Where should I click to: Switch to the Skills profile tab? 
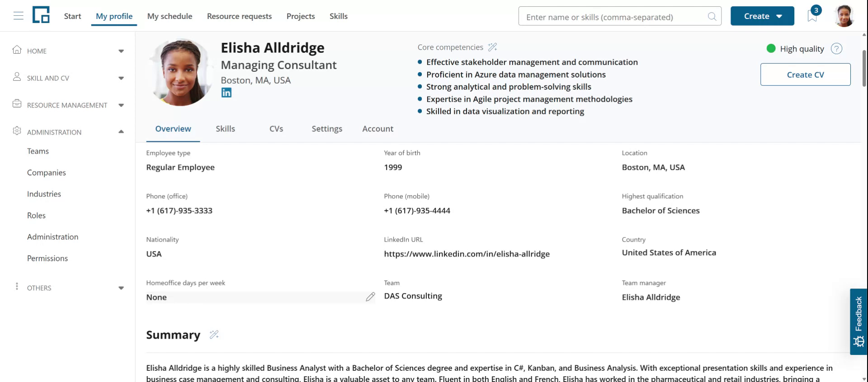pos(225,129)
